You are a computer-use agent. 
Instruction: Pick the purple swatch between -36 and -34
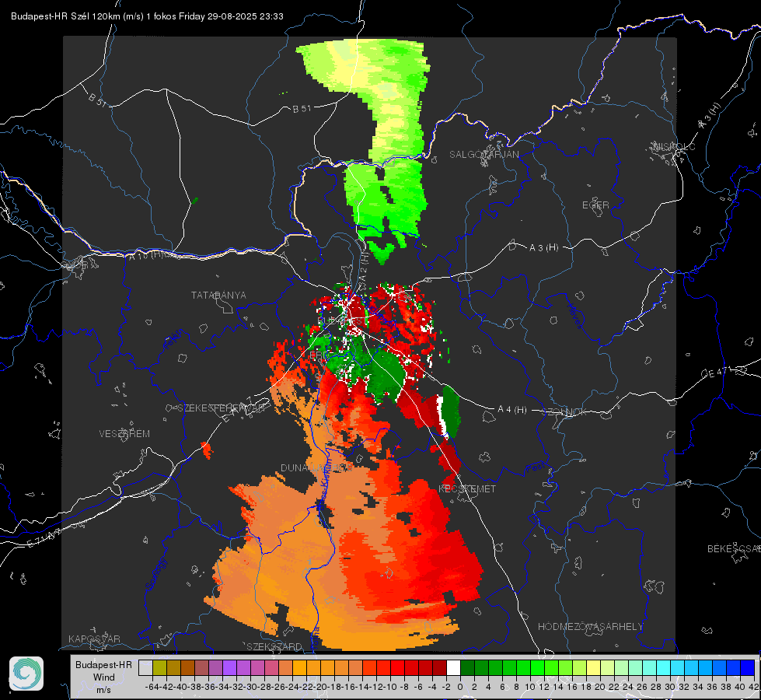pyautogui.click(x=215, y=667)
